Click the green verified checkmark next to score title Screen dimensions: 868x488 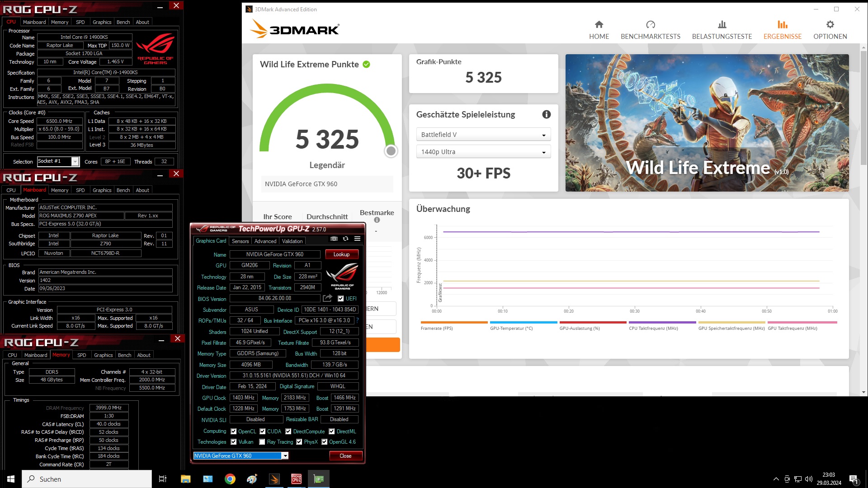pyautogui.click(x=366, y=64)
